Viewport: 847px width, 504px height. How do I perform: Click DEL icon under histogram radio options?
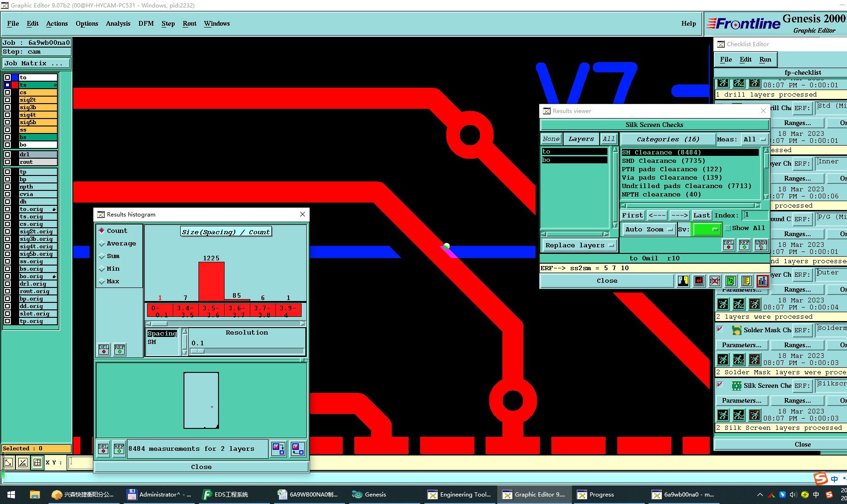104,349
